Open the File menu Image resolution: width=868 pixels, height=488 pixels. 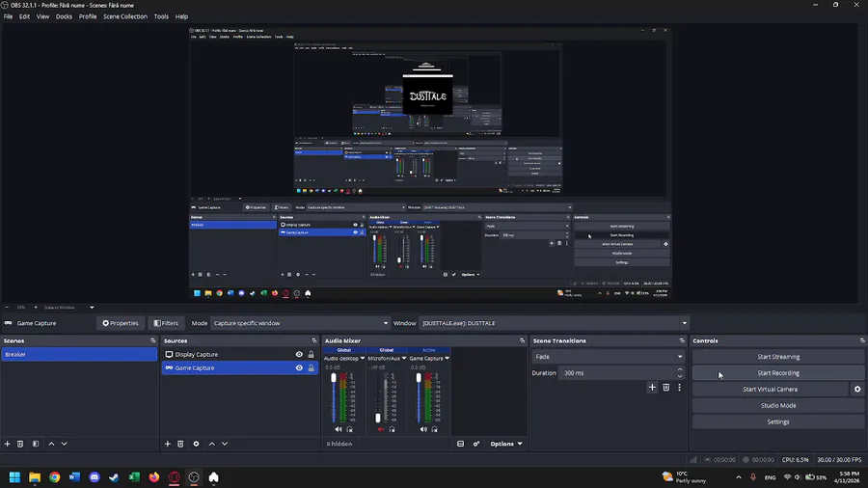(x=8, y=16)
